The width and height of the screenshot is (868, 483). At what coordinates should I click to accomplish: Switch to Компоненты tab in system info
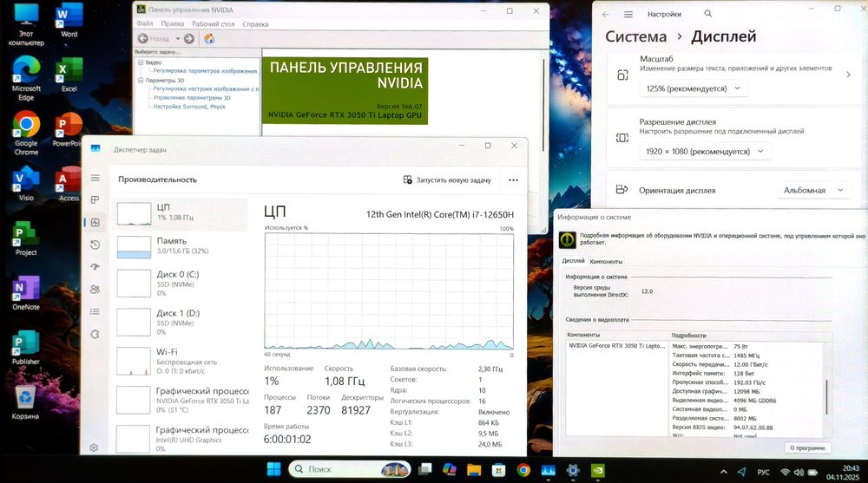click(x=606, y=261)
